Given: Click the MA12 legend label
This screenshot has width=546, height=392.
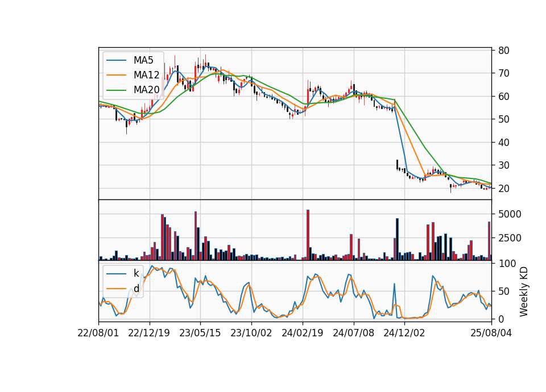Looking at the screenshot, I should (x=146, y=75).
